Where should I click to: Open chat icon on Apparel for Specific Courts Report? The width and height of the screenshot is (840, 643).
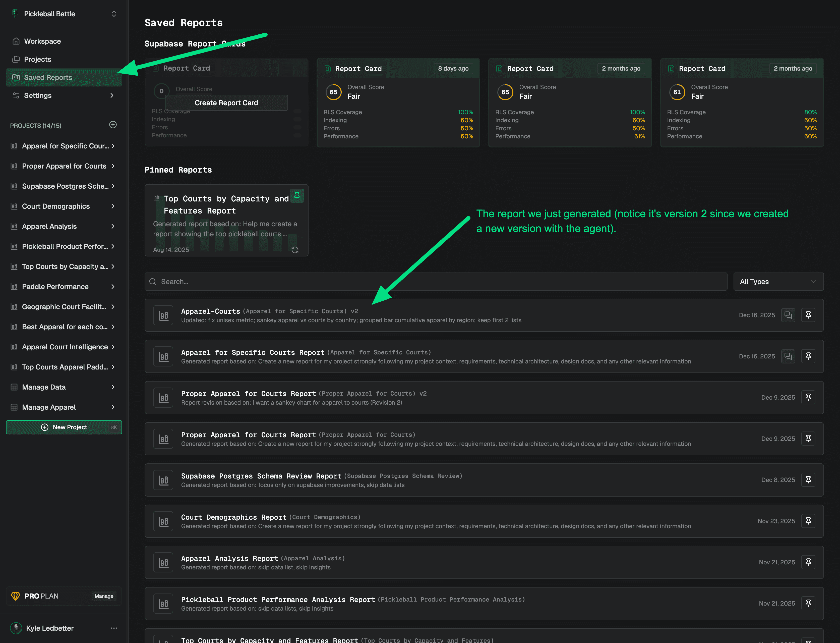point(788,356)
